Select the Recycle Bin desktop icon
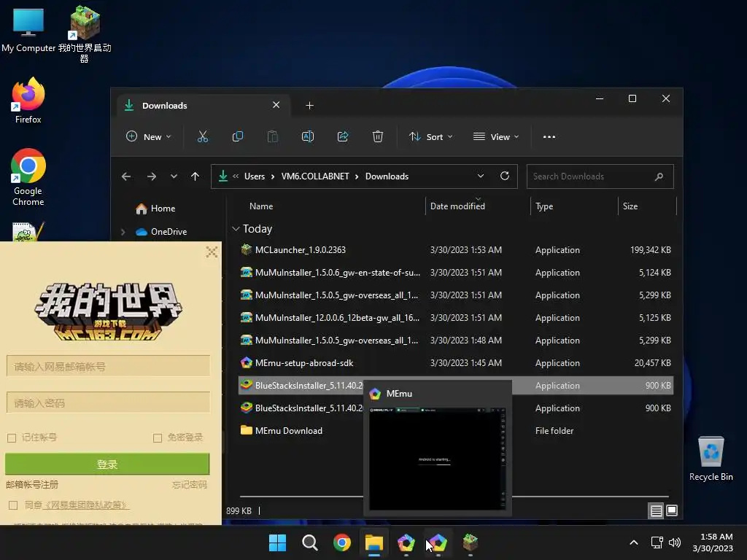Screen dimensions: 747x560 pyautogui.click(x=711, y=459)
